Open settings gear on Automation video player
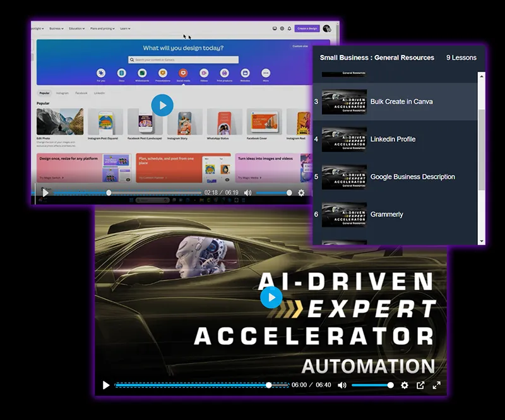This screenshot has height=420, width=505. pos(405,385)
